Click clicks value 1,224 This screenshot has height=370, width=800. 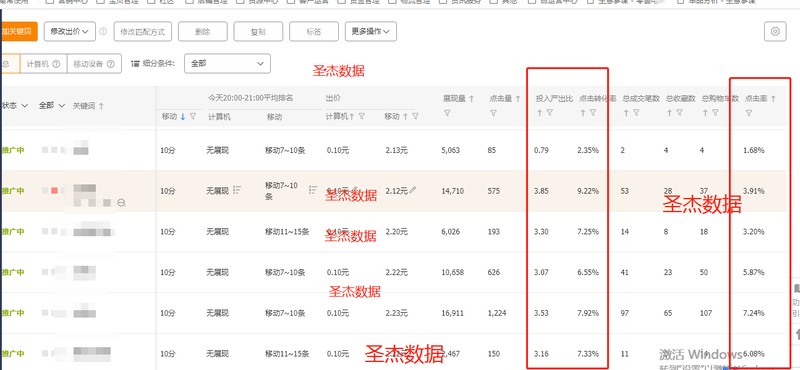(497, 313)
